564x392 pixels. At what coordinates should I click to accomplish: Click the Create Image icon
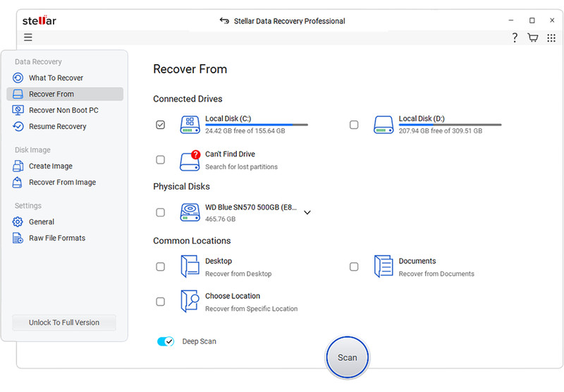point(18,166)
